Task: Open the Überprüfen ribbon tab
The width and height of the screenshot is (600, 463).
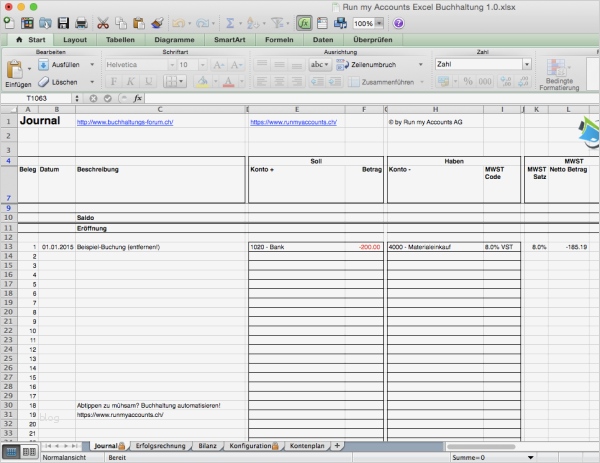Action: [373, 40]
